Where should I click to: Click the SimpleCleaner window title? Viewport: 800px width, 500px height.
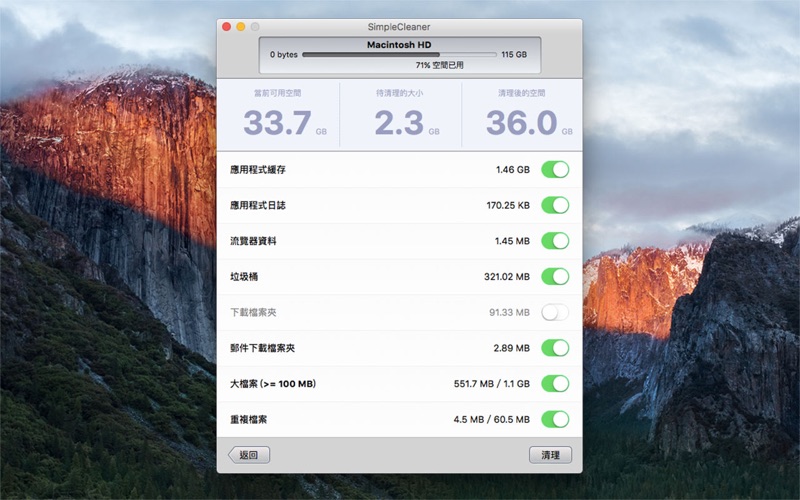(399, 27)
